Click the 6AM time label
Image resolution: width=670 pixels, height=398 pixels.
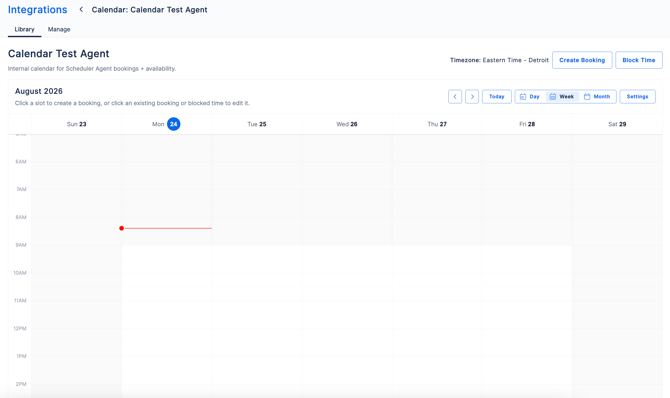21,162
